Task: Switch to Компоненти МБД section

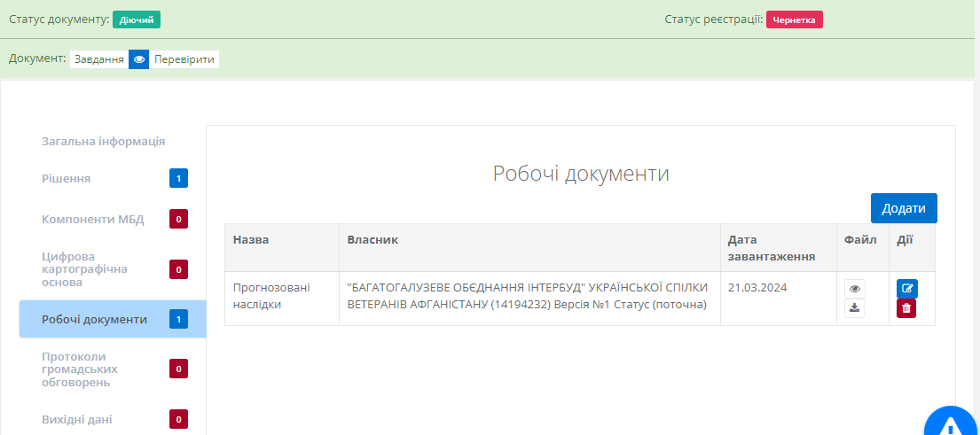Action: (x=92, y=219)
